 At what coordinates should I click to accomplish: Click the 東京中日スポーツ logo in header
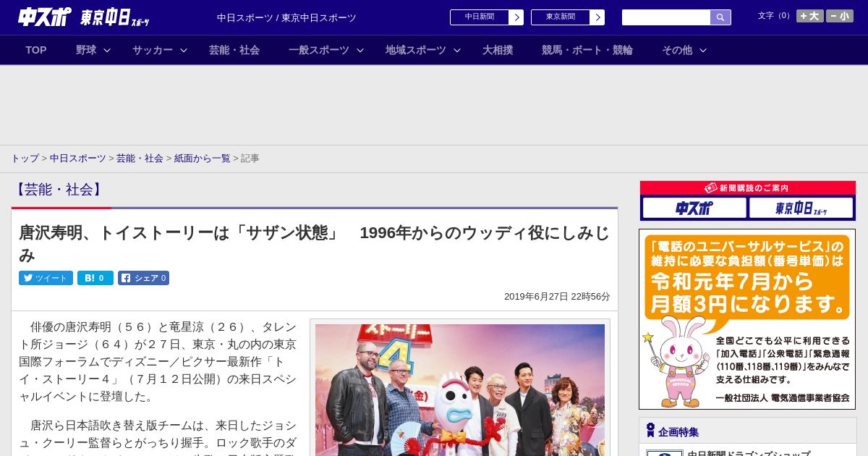115,17
